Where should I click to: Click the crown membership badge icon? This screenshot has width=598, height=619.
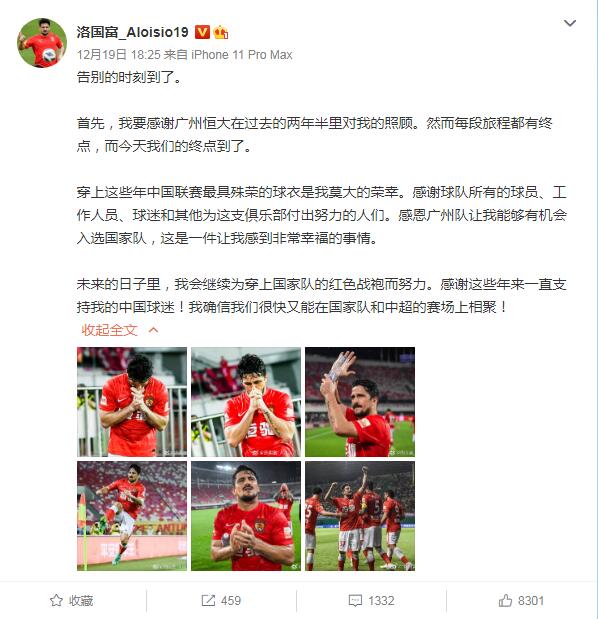(x=221, y=32)
